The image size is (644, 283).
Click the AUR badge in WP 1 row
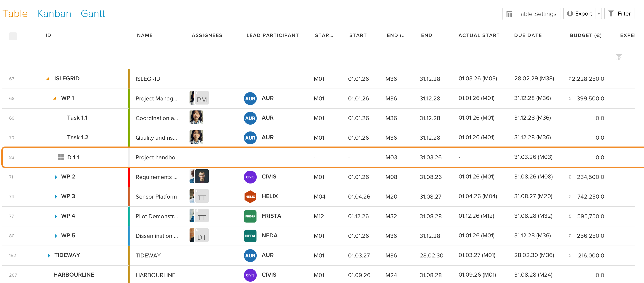pos(250,98)
